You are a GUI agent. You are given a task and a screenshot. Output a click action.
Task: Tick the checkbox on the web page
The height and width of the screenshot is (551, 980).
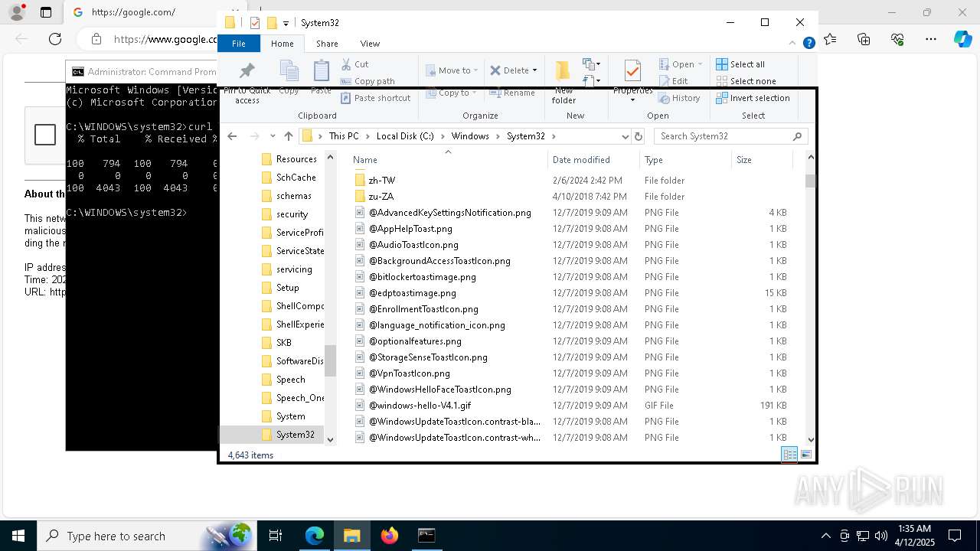(x=45, y=135)
